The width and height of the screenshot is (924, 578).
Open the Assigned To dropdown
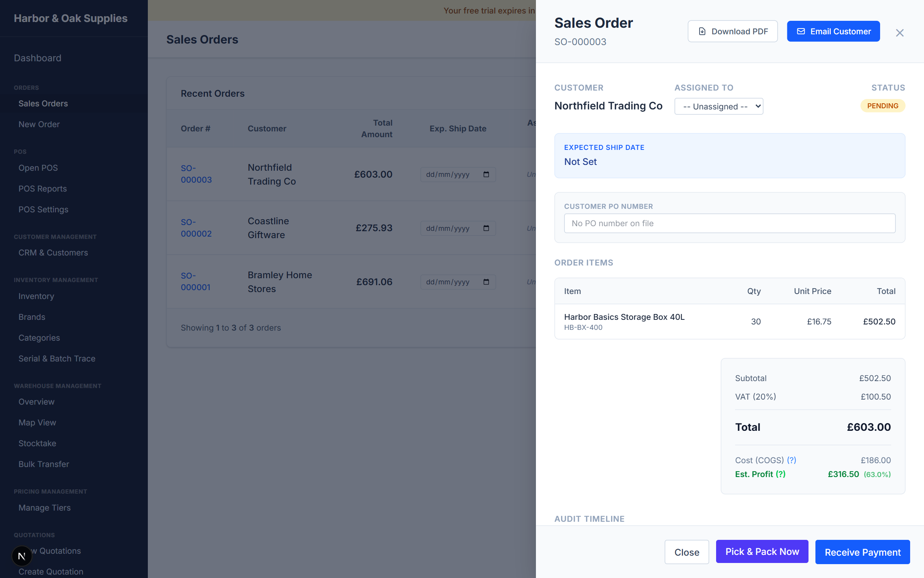(719, 106)
